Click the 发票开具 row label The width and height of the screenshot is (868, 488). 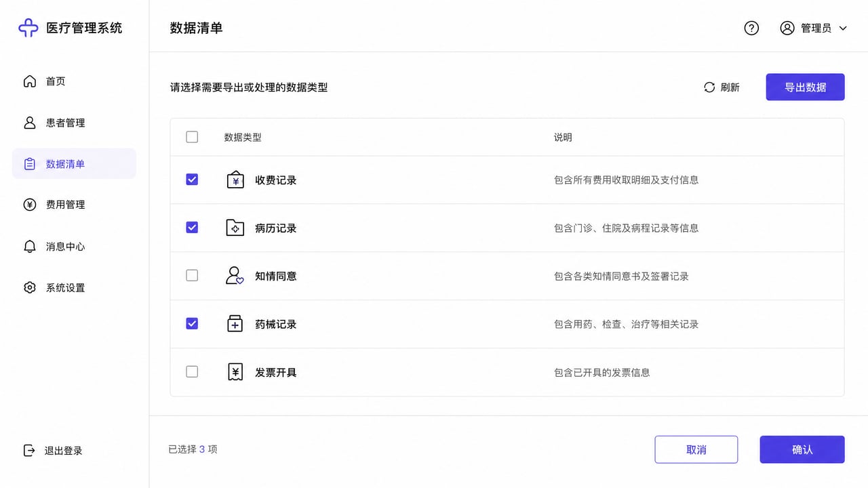pyautogui.click(x=276, y=373)
